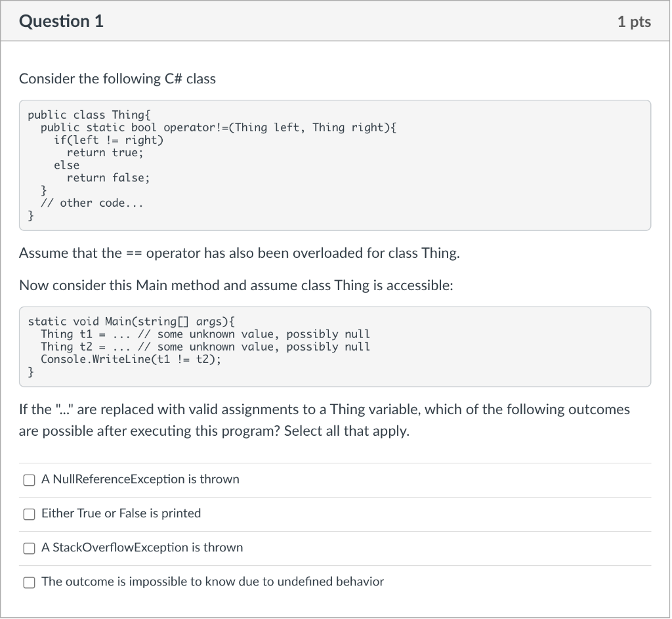Click the Question 1 heading

pyautogui.click(x=62, y=22)
